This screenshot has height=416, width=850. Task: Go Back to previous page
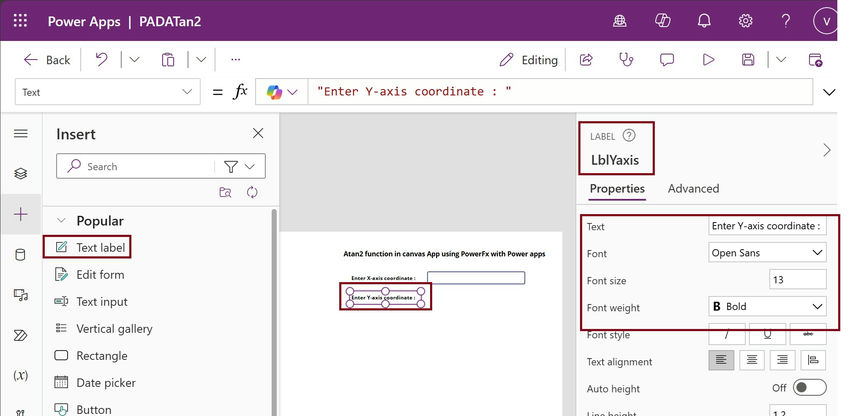pos(47,60)
